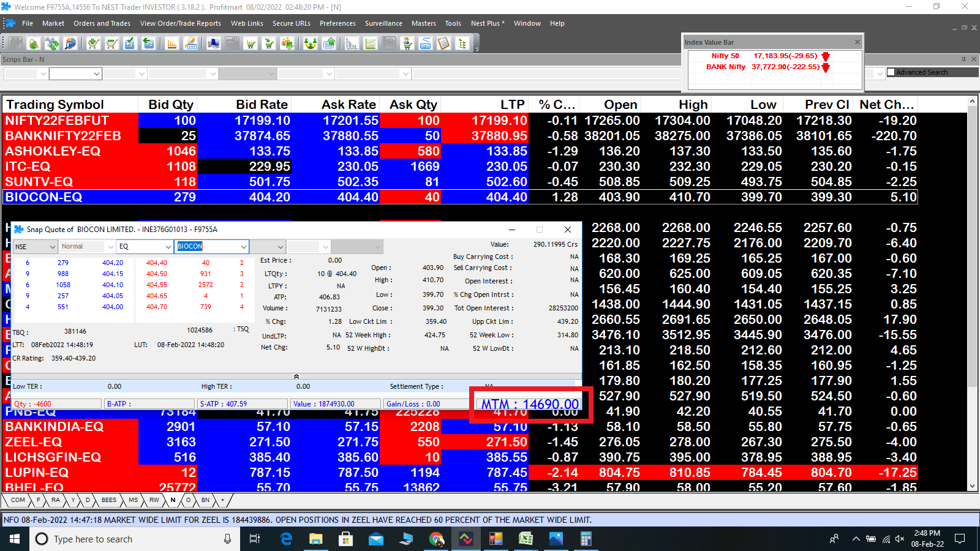Collapse Snap Quote panel with double-arrow expander
This screenshot has height=551, width=980.
pyautogui.click(x=296, y=377)
